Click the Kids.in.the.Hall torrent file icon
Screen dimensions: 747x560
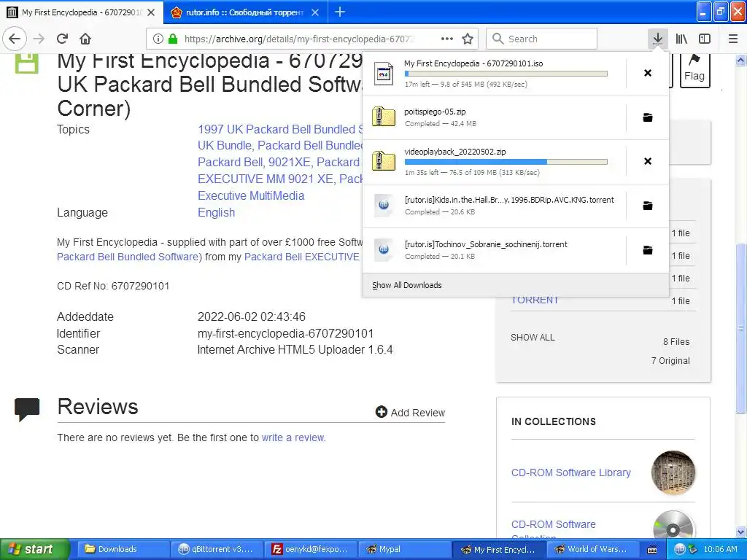[x=384, y=205]
